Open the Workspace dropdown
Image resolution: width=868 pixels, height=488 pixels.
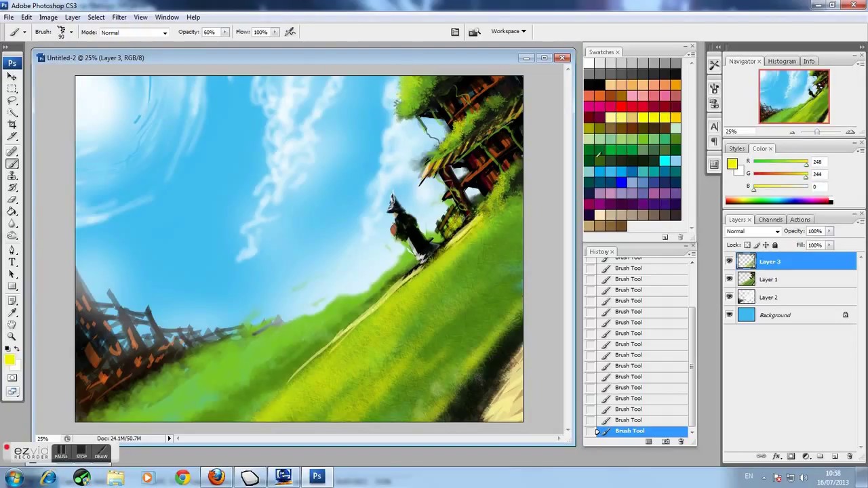pos(509,31)
